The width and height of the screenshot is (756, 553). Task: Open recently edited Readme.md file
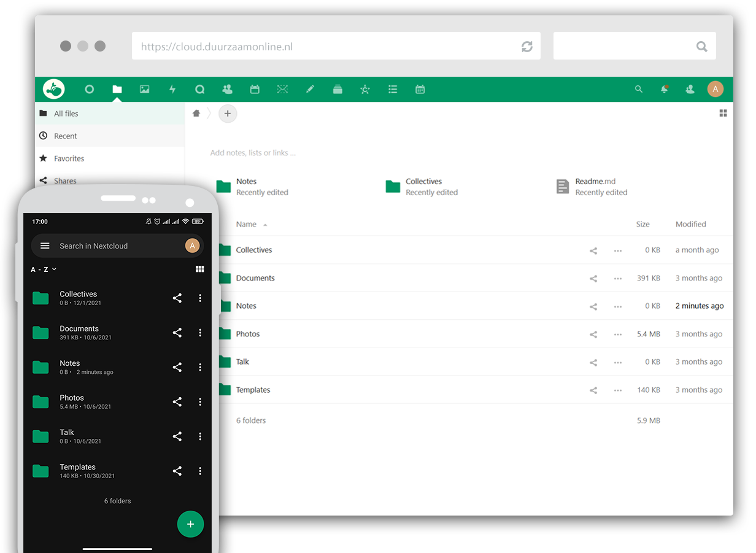point(592,187)
